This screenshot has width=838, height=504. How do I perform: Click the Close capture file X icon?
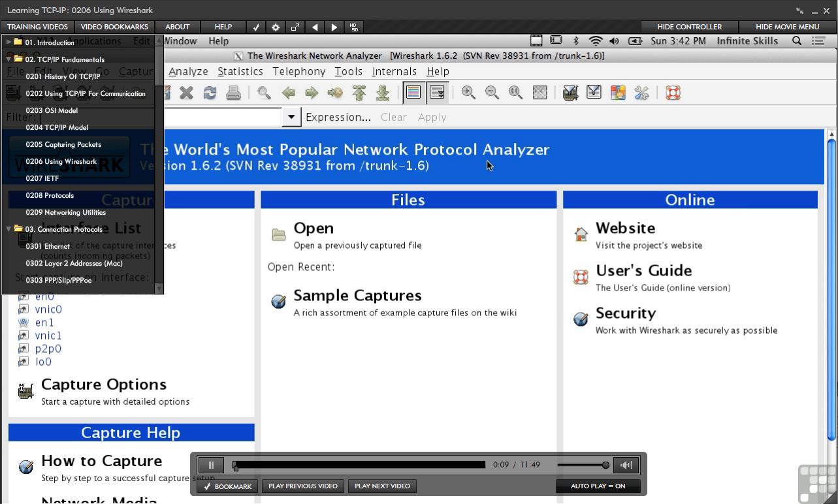coord(187,93)
